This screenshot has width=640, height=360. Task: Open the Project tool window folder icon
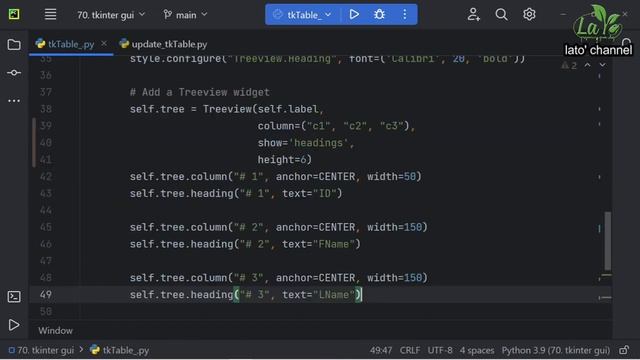coord(14,44)
